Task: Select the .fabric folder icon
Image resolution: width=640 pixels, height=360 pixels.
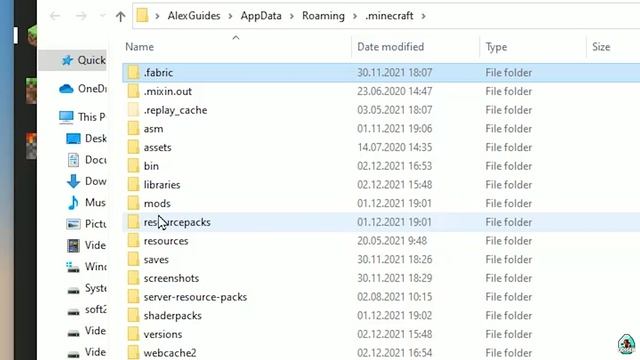Action: click(x=133, y=72)
